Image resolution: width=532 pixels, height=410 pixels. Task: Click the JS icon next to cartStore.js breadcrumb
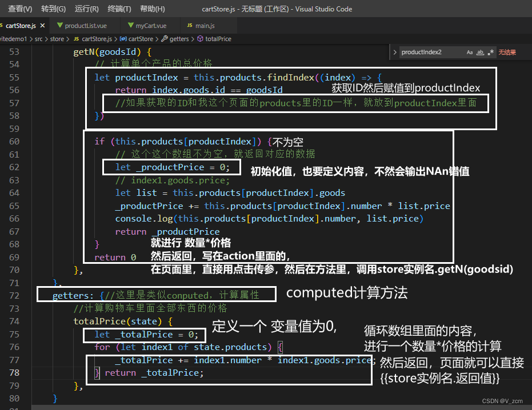click(75, 39)
